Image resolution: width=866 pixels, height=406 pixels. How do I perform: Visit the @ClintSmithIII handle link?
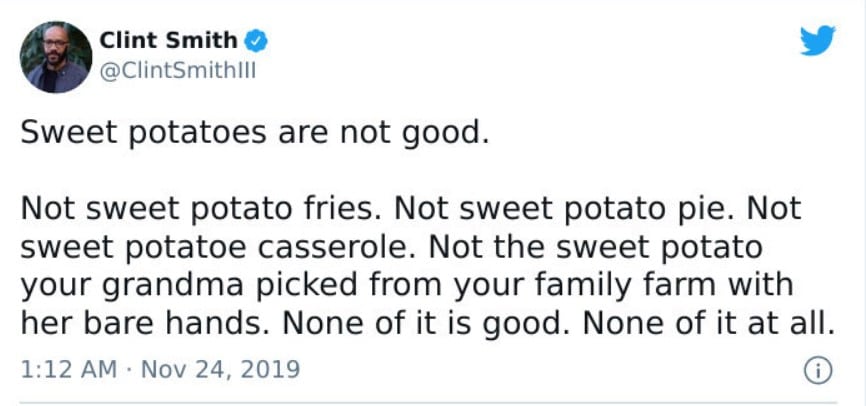pyautogui.click(x=178, y=71)
